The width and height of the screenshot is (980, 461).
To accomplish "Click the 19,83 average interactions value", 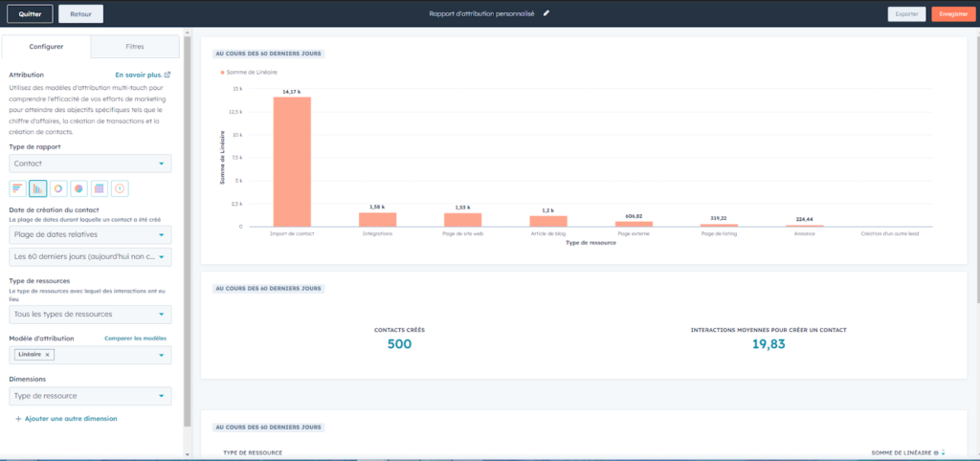I will tap(768, 344).
